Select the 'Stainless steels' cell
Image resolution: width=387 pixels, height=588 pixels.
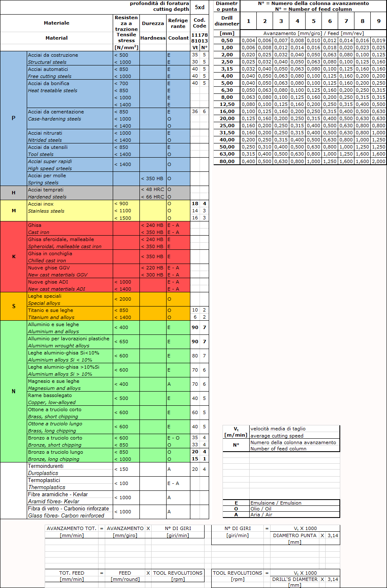(70, 211)
